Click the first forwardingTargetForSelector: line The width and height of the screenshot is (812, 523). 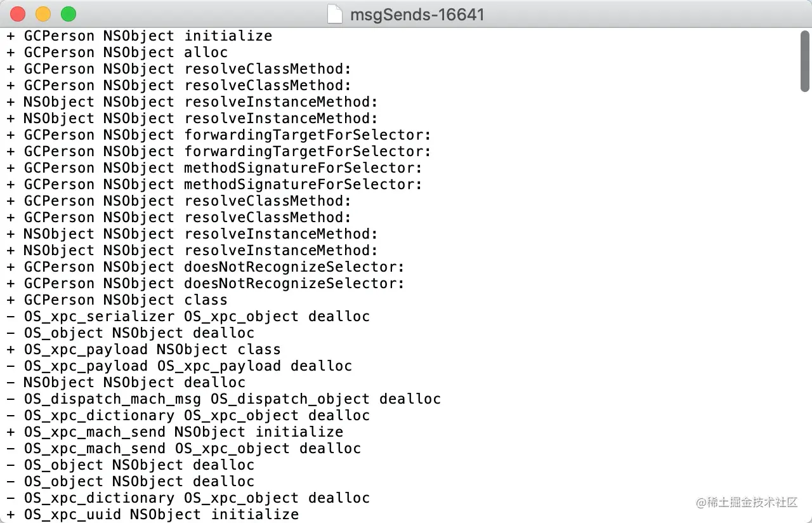coord(219,135)
